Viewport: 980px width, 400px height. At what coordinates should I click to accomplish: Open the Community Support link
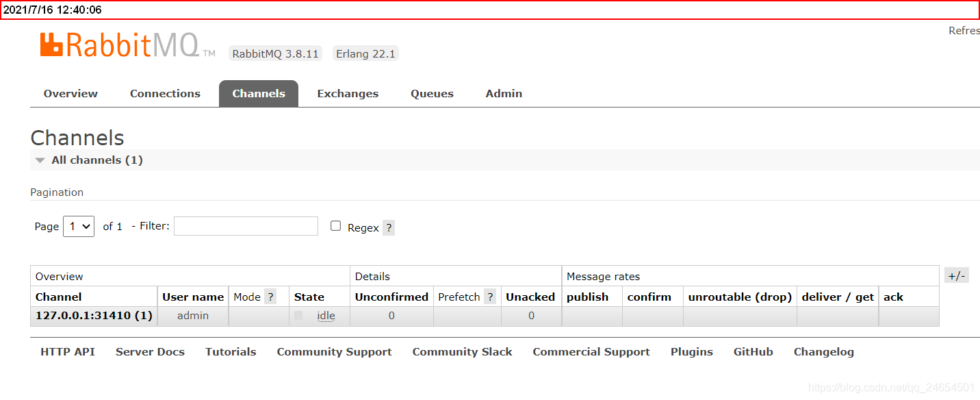point(334,352)
